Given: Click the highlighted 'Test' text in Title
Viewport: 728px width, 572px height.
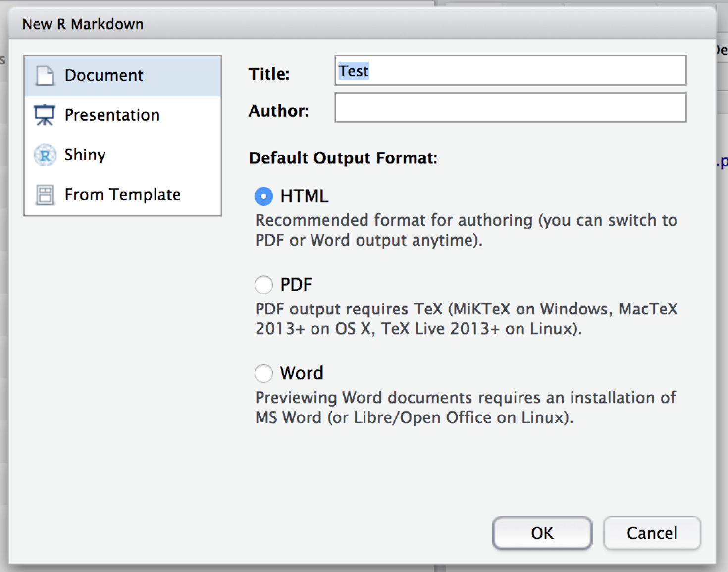Looking at the screenshot, I should [354, 71].
